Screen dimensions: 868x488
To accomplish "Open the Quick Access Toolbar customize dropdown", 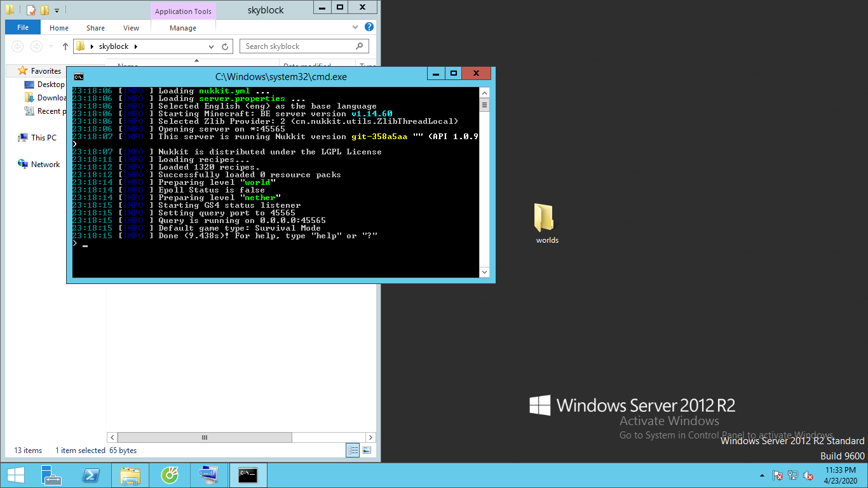I will coord(57,10).
